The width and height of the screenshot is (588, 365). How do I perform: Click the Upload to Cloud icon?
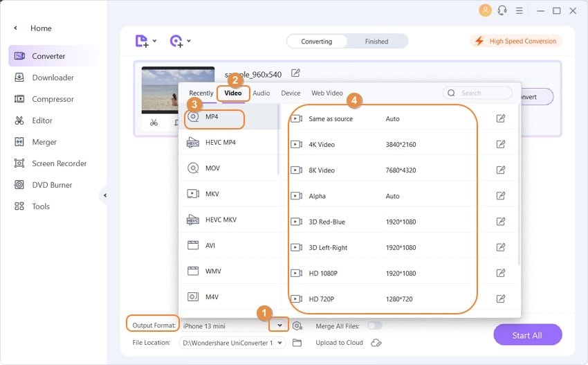click(x=376, y=342)
